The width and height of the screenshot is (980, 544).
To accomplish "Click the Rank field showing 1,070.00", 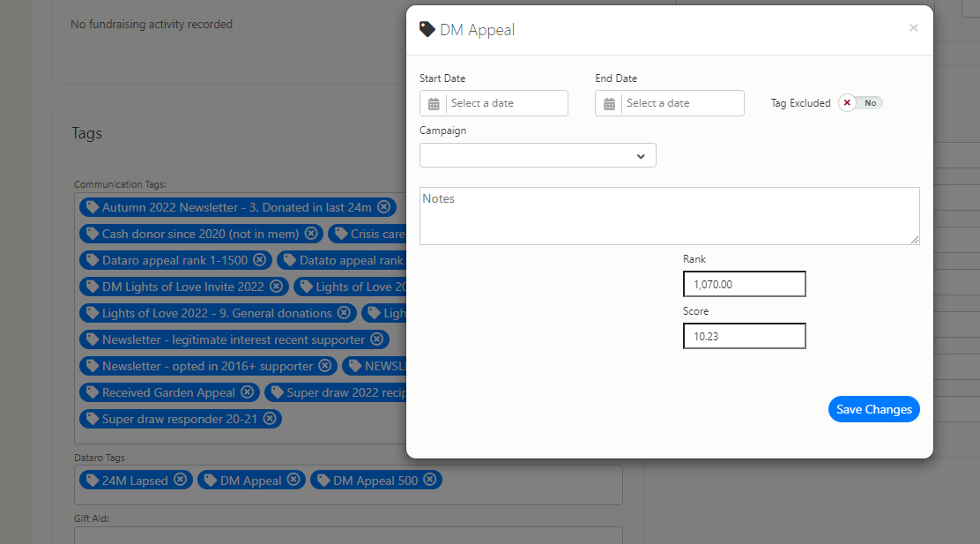I will point(745,284).
